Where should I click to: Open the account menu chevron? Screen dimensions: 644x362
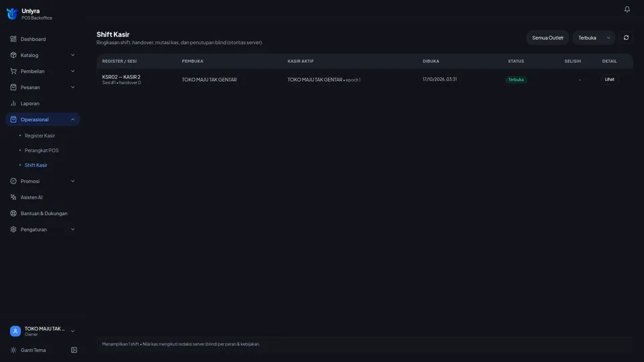(x=72, y=331)
